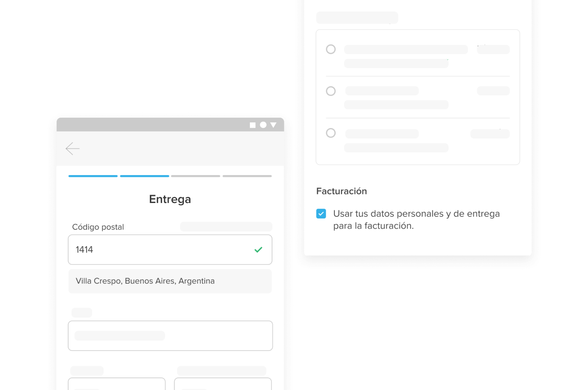Select the first shipping option radio button
The height and width of the screenshot is (390, 588).
pyautogui.click(x=331, y=49)
